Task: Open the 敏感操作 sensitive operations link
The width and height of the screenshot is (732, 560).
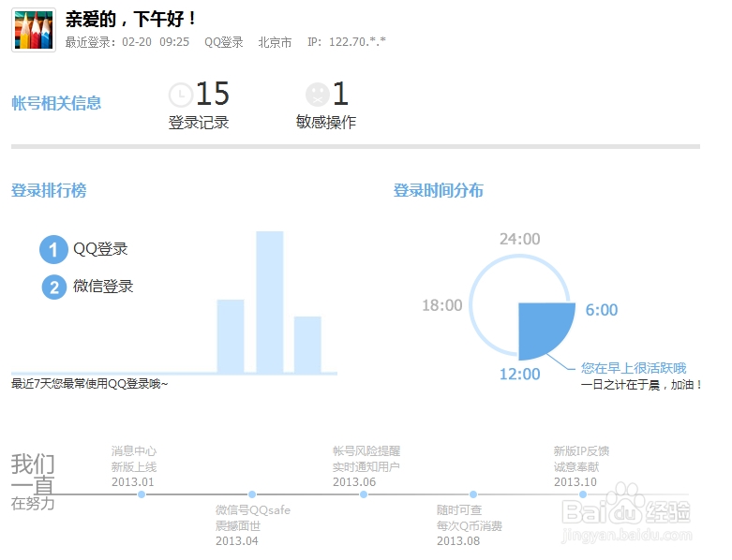Action: [326, 122]
